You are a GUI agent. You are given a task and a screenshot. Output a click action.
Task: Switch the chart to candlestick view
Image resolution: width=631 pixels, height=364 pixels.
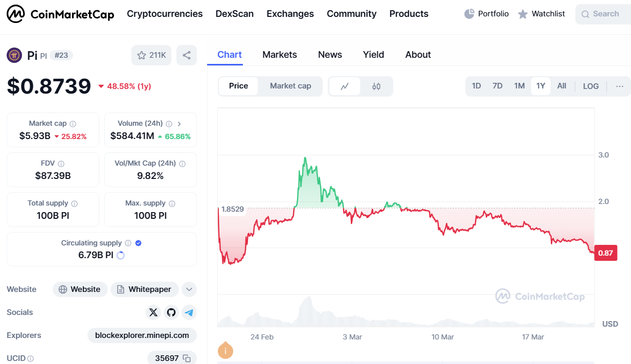(x=377, y=86)
